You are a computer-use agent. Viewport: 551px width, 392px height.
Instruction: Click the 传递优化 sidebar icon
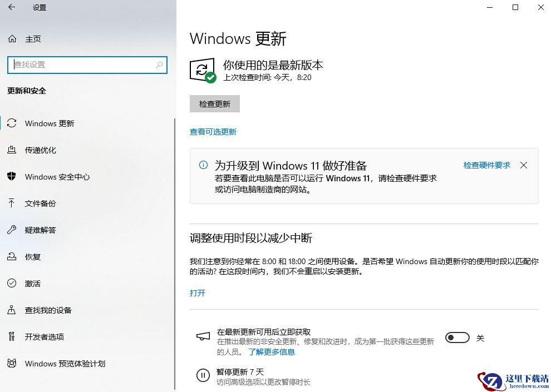point(12,150)
